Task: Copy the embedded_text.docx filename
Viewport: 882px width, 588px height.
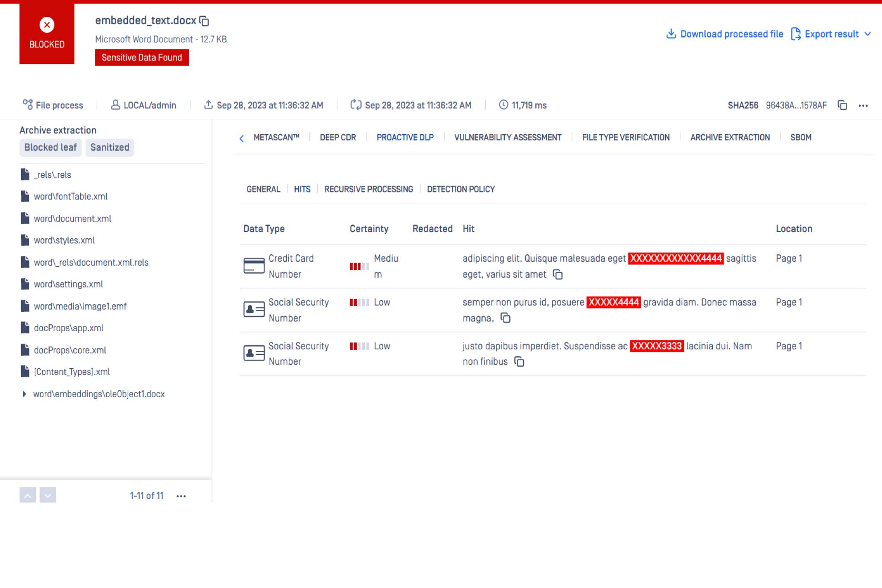Action: click(x=204, y=21)
